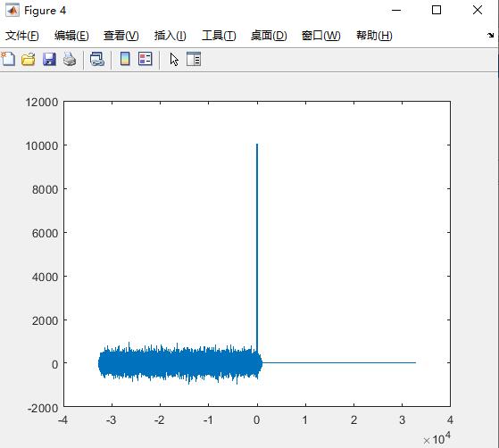Open a file with folder icon
Image resolution: width=499 pixels, height=448 pixels.
(x=29, y=59)
